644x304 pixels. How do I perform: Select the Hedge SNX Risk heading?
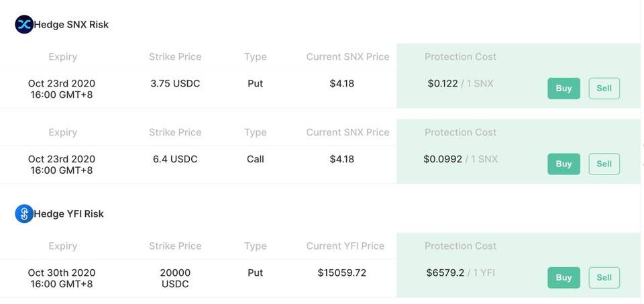click(x=71, y=25)
